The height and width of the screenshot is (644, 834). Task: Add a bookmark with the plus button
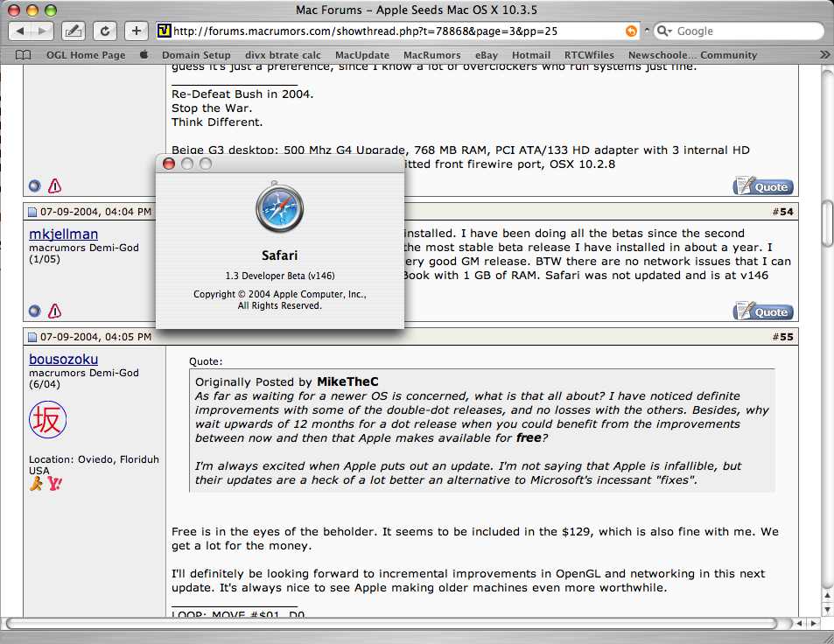tap(137, 31)
